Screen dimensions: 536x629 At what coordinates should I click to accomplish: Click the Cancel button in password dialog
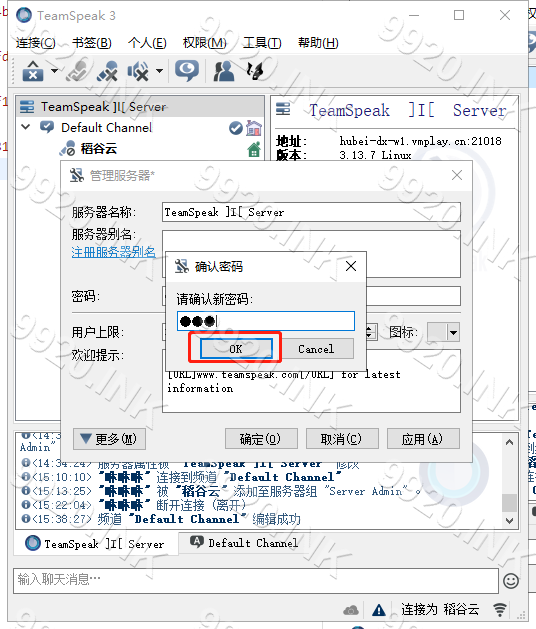[316, 349]
